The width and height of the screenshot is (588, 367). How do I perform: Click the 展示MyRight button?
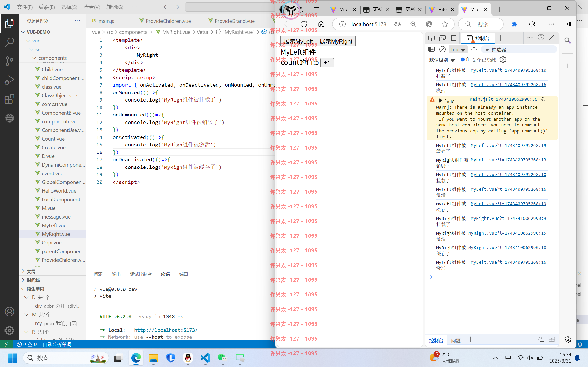[x=336, y=41]
